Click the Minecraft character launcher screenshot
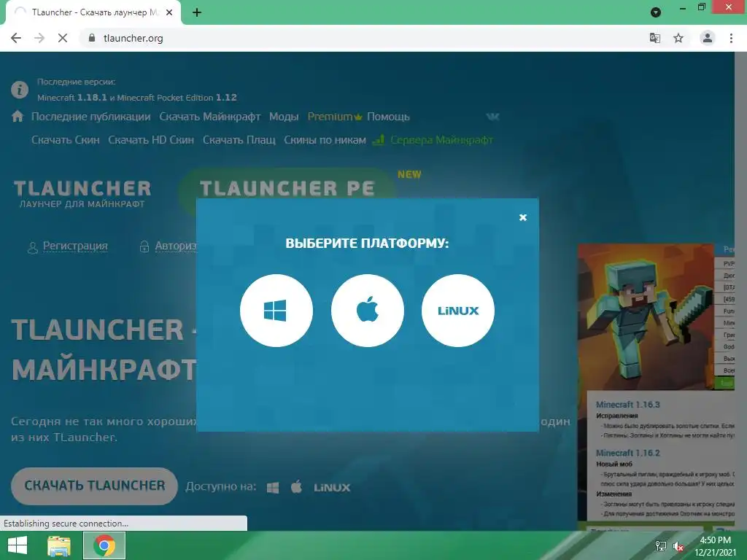Viewport: 747px width, 560px height. [x=646, y=317]
